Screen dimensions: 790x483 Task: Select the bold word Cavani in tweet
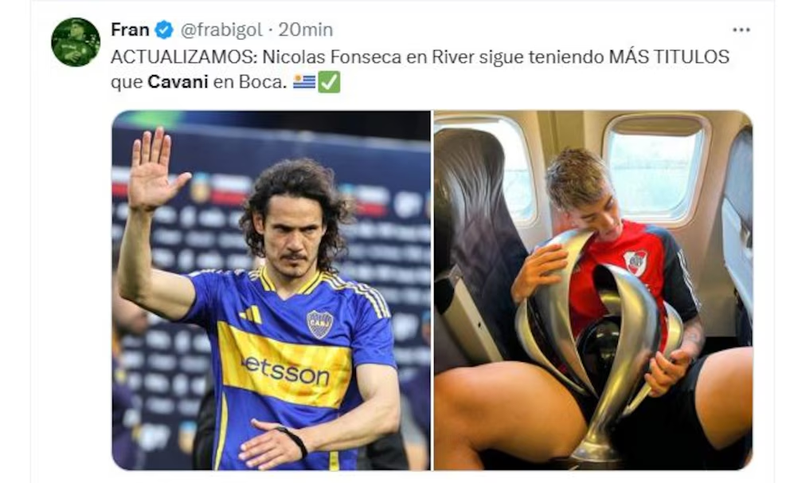tap(177, 82)
